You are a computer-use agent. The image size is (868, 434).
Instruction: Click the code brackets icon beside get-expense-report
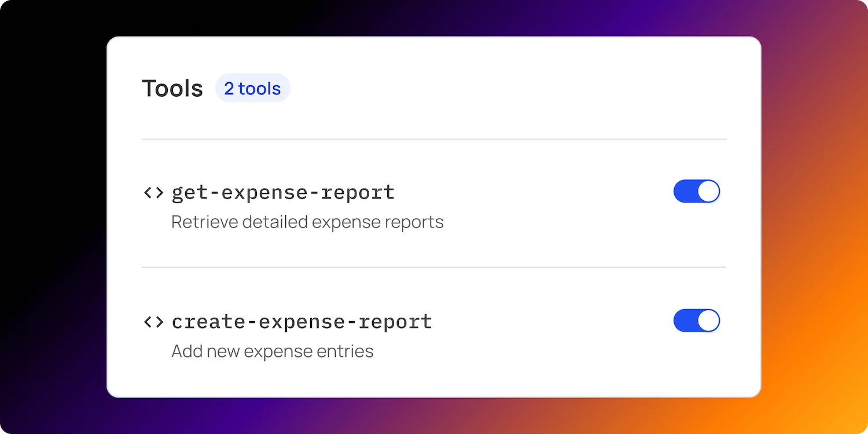[x=153, y=193]
